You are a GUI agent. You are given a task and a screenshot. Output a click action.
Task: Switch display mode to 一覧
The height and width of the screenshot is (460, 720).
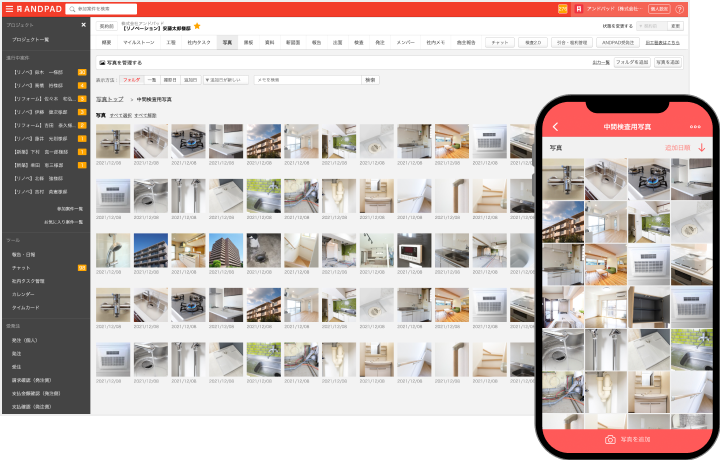(x=152, y=79)
